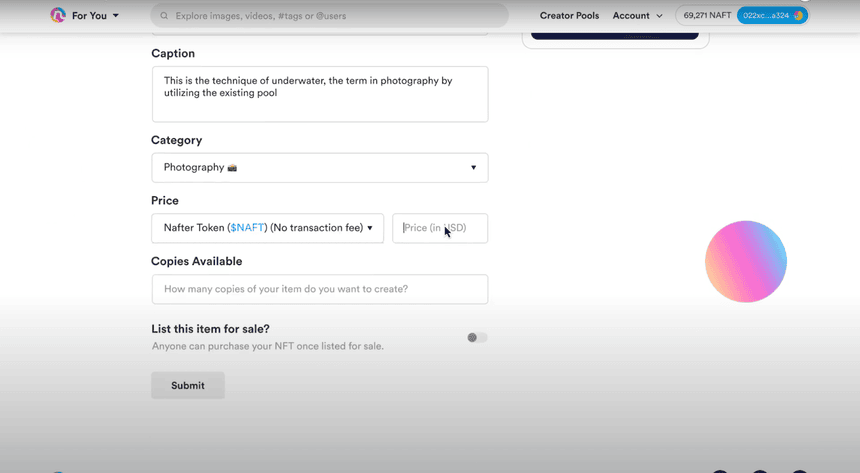The width and height of the screenshot is (860, 473).
Task: Click the Copies Available input field
Action: coord(319,289)
